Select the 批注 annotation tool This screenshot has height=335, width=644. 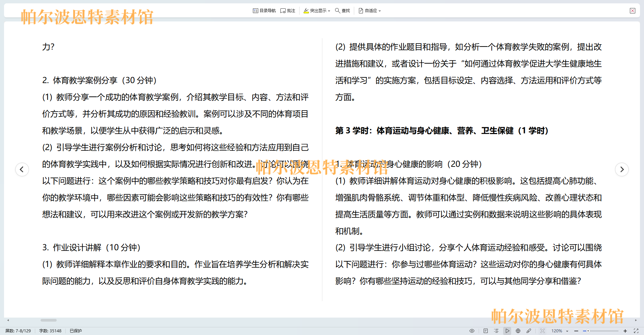click(288, 10)
